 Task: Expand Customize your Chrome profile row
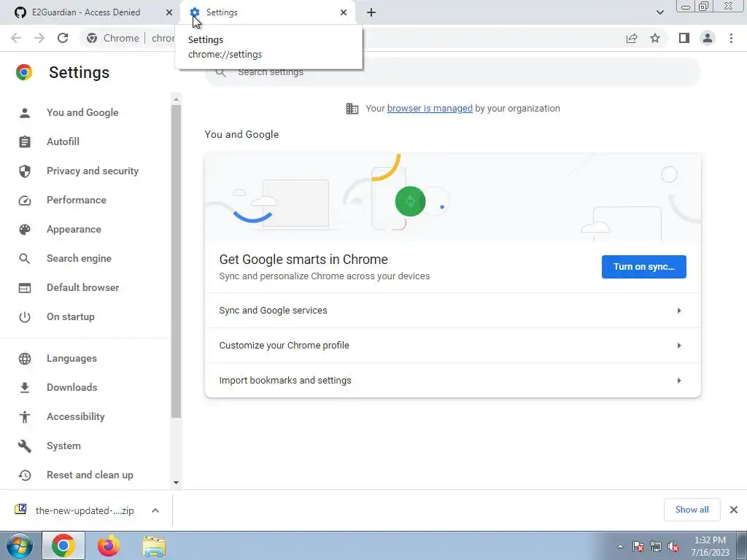click(x=452, y=346)
